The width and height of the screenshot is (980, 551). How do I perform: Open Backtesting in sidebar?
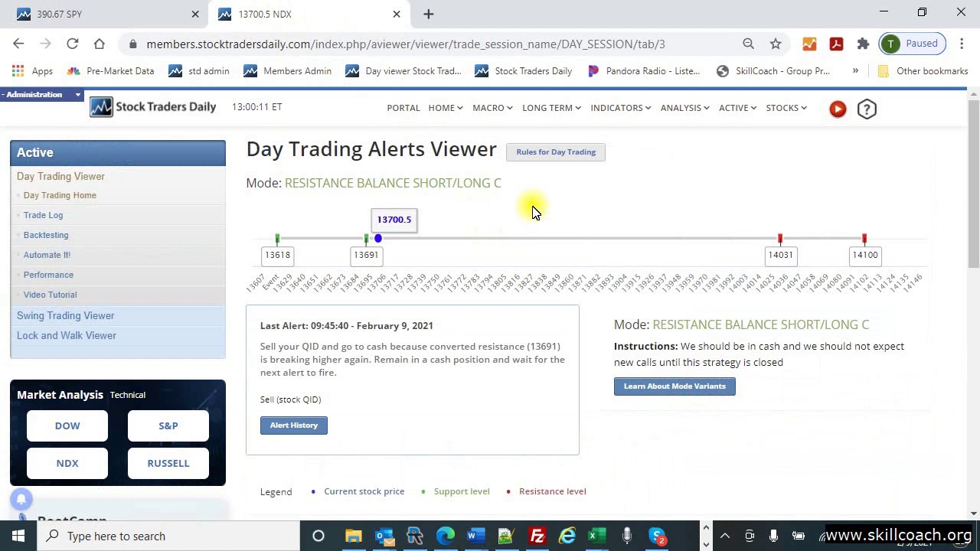[x=46, y=235]
